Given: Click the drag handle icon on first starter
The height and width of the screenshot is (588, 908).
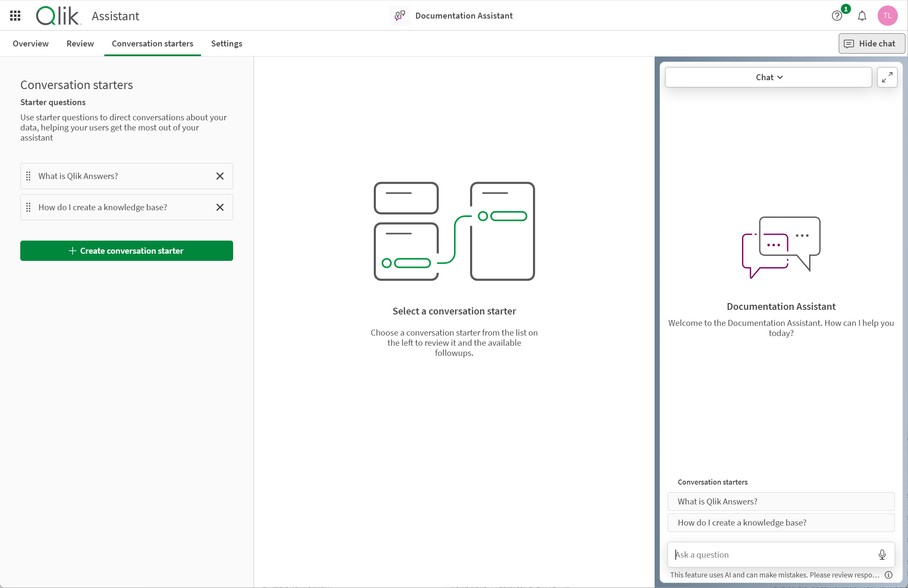Looking at the screenshot, I should 28,176.
